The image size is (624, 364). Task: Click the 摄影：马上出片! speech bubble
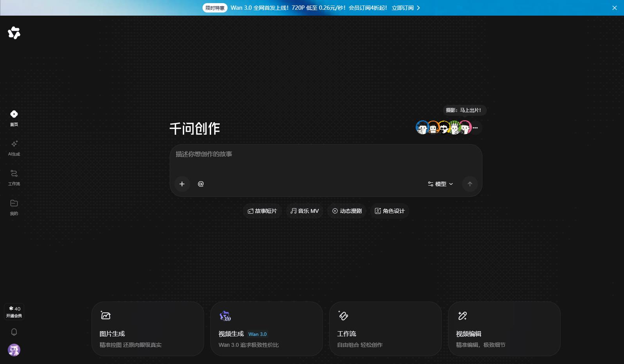tap(464, 111)
